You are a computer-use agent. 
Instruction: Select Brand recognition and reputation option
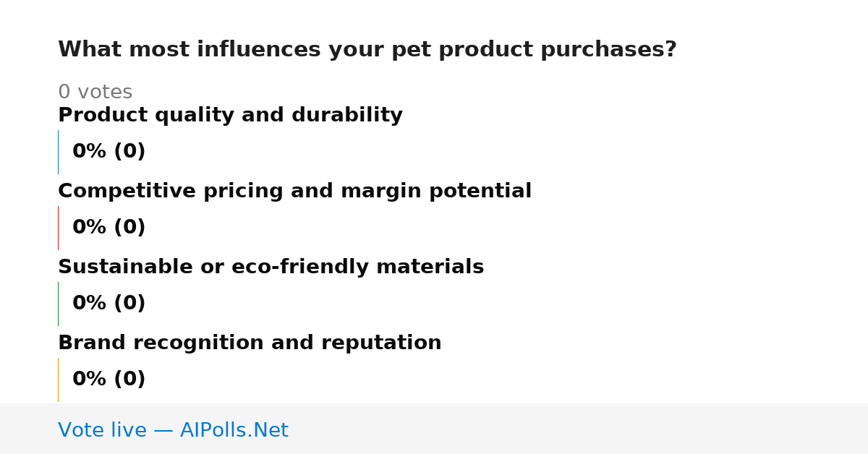[x=250, y=343]
